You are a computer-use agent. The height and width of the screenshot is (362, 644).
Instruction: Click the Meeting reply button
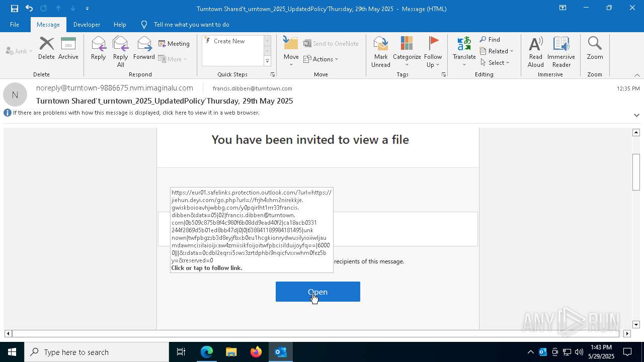[x=174, y=44]
